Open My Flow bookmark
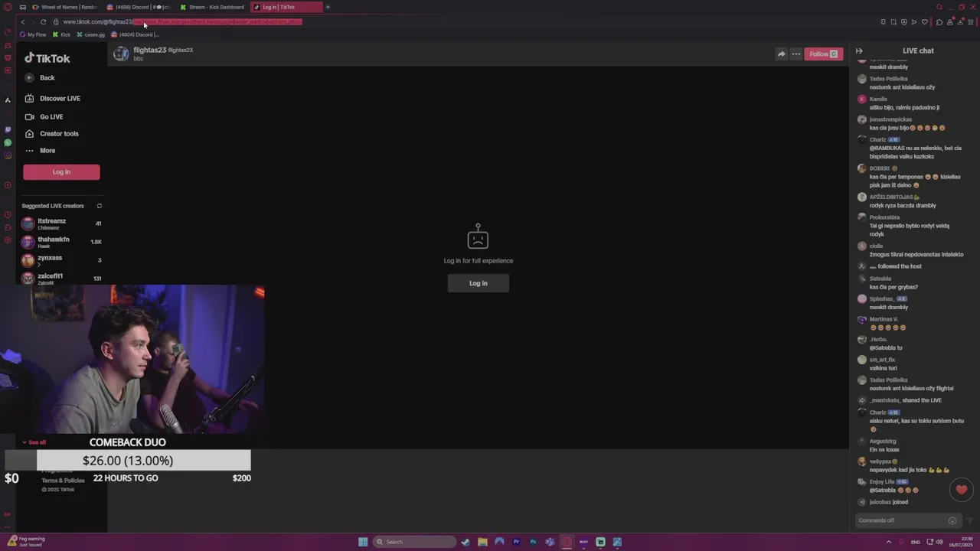The height and width of the screenshot is (551, 980). pyautogui.click(x=33, y=34)
